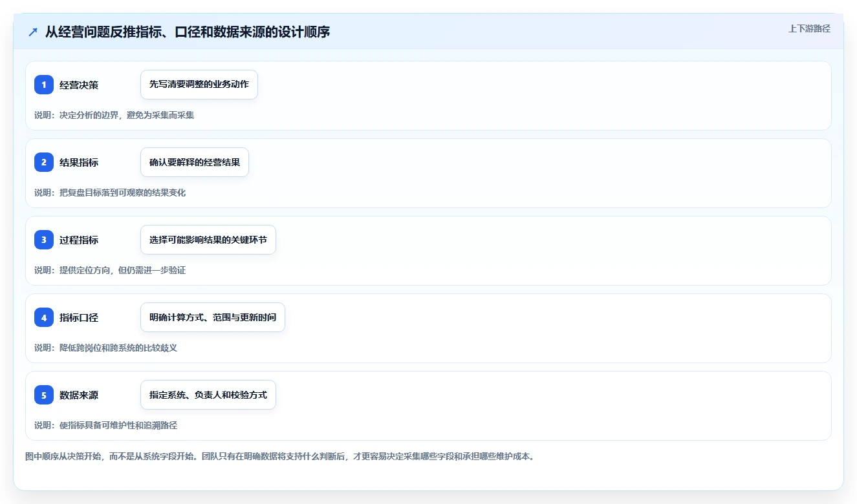Click the step 2 number badge
The image size is (857, 504).
pyautogui.click(x=44, y=162)
